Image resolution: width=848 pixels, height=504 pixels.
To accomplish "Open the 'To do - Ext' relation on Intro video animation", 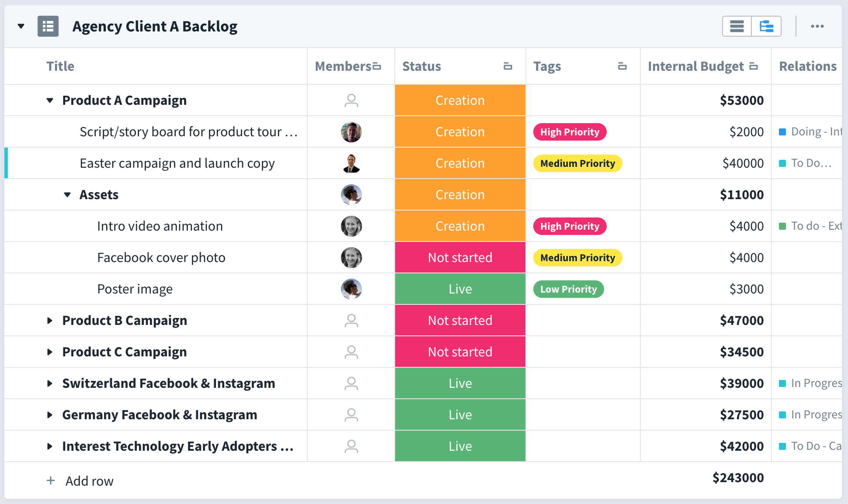I will [x=813, y=226].
